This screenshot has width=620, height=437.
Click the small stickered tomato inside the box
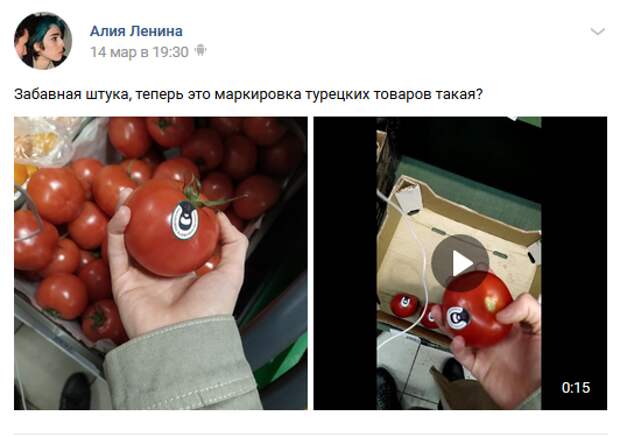[x=404, y=305]
